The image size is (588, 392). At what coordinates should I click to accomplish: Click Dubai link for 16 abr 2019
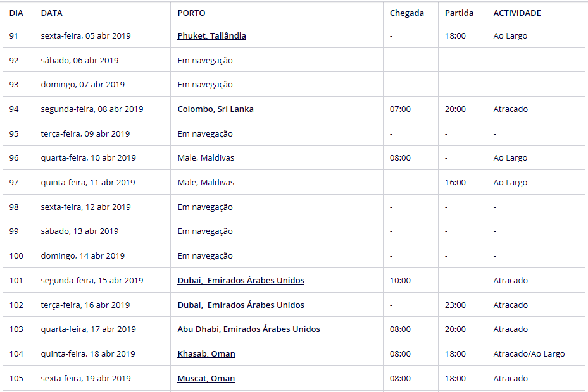click(241, 305)
